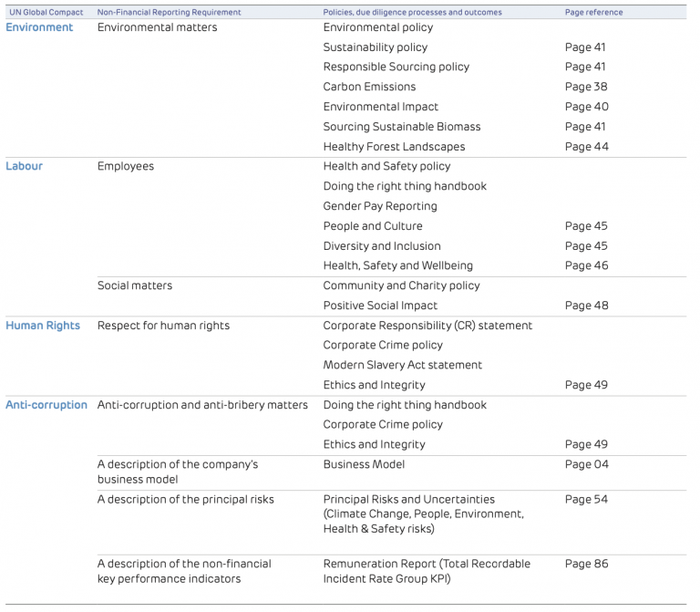Open the Carbon Emissions entry
The width and height of the screenshot is (700, 612).
[x=369, y=87]
